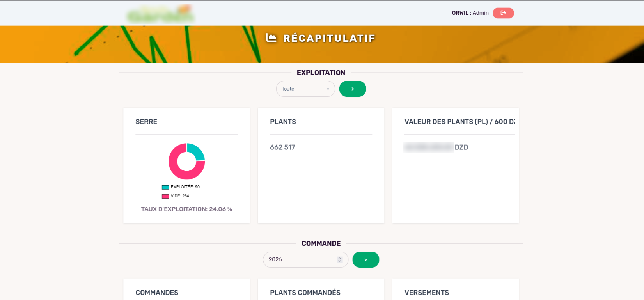Click the RÉCAPITULATIF banner title
Screen dimensions: 644x300
[329, 38]
